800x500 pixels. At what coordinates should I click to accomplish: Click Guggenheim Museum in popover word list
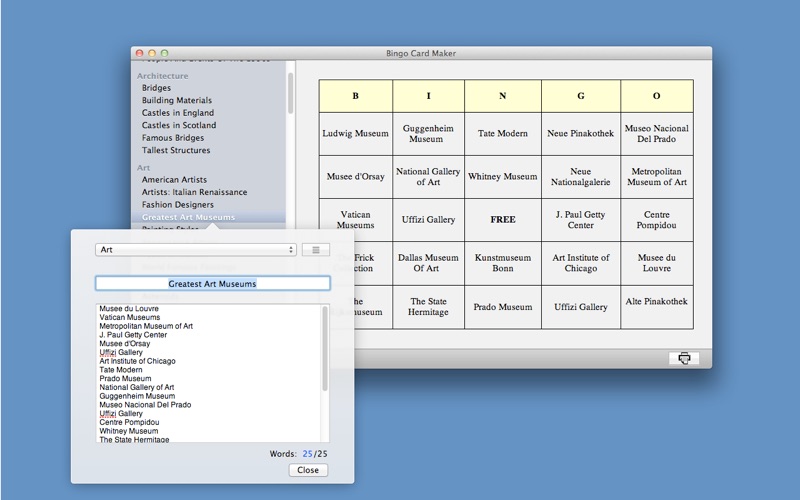pyautogui.click(x=137, y=396)
